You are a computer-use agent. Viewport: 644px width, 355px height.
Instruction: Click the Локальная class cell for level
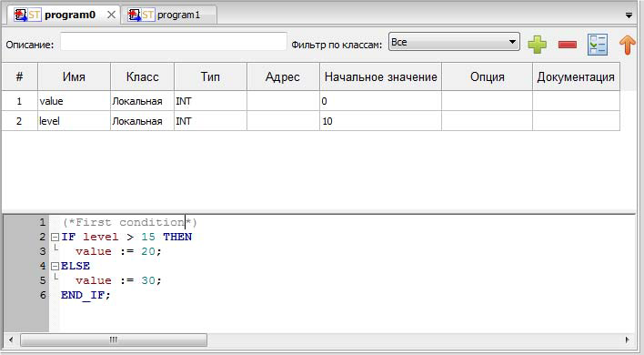[x=142, y=121]
